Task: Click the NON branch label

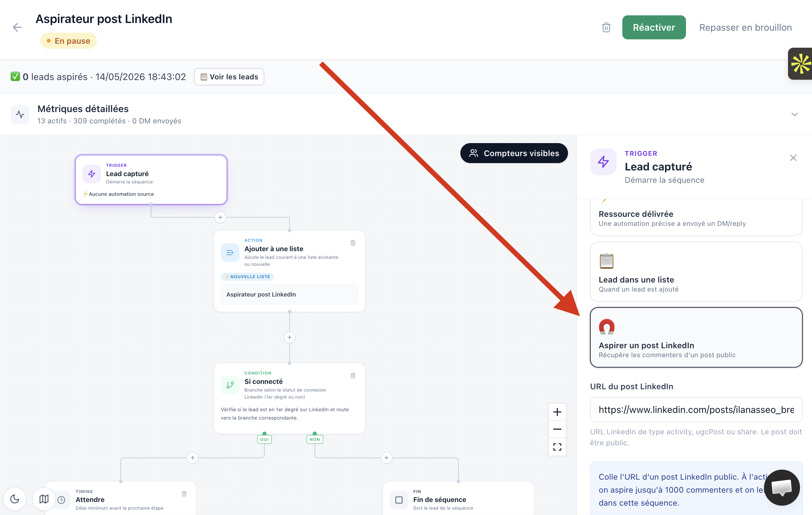Action: coord(315,439)
